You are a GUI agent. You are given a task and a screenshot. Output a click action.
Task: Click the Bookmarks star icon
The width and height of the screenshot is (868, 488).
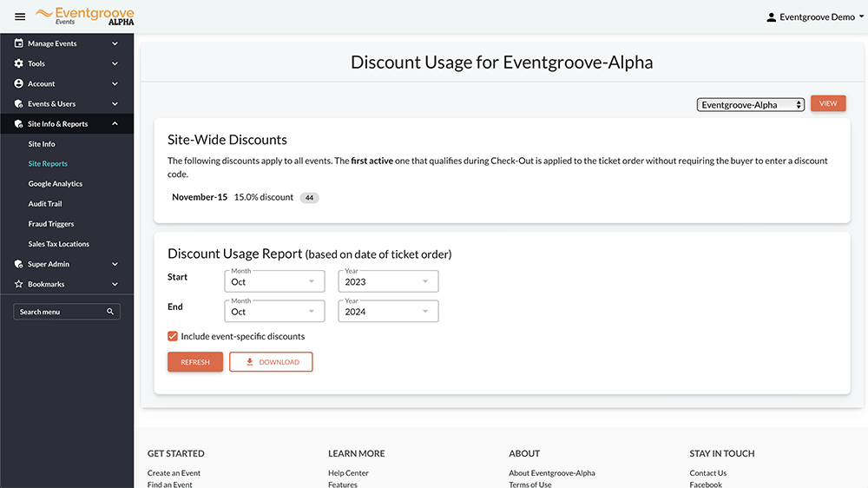pyautogui.click(x=18, y=284)
